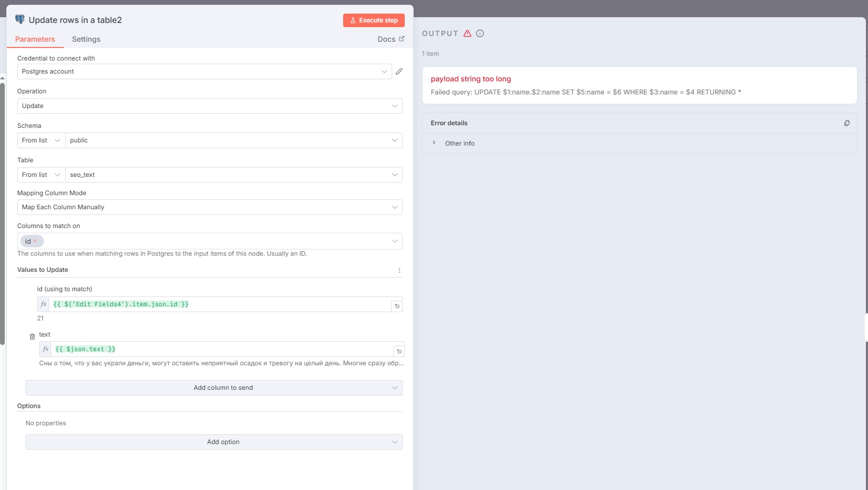Click the refresh icon beside id expression

(x=397, y=306)
